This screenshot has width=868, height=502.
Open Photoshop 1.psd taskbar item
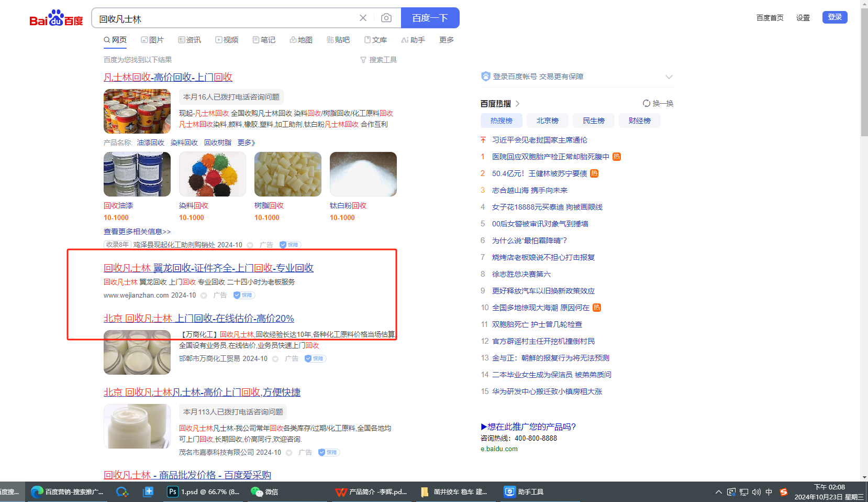[x=203, y=492]
